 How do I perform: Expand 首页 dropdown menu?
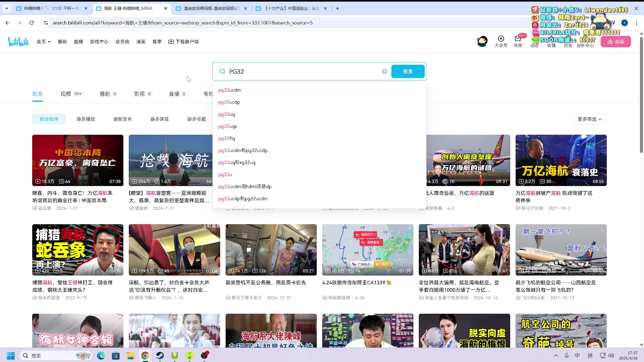click(x=44, y=41)
